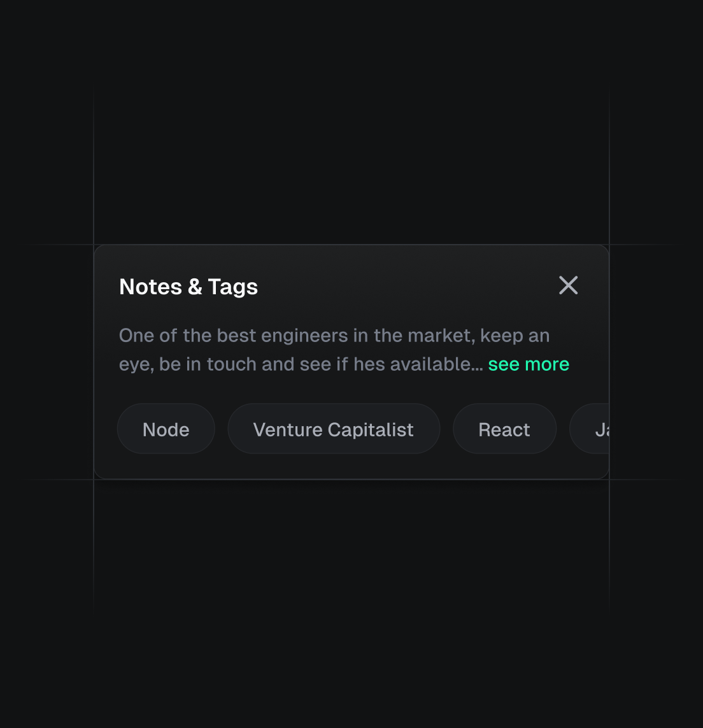Select the Venture Capitalist tag
Viewport: 703px width, 728px height.
334,429
